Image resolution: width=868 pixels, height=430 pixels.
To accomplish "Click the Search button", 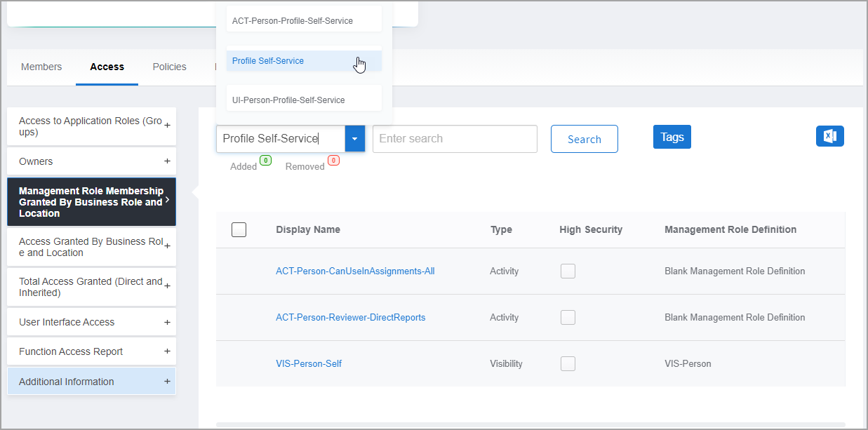I will click(584, 139).
